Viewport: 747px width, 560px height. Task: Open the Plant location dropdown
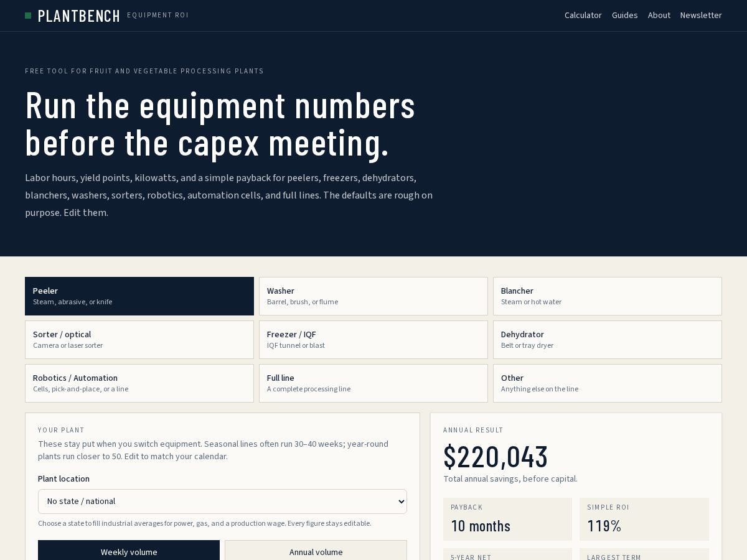coord(222,502)
